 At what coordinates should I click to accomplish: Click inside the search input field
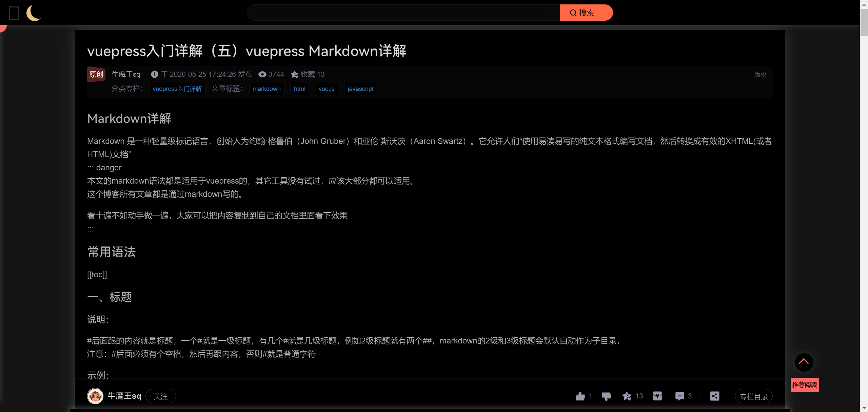click(x=403, y=13)
